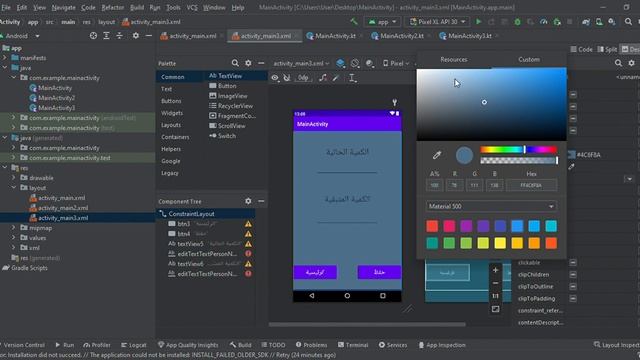Click collapse all icon in project panel

119,36
